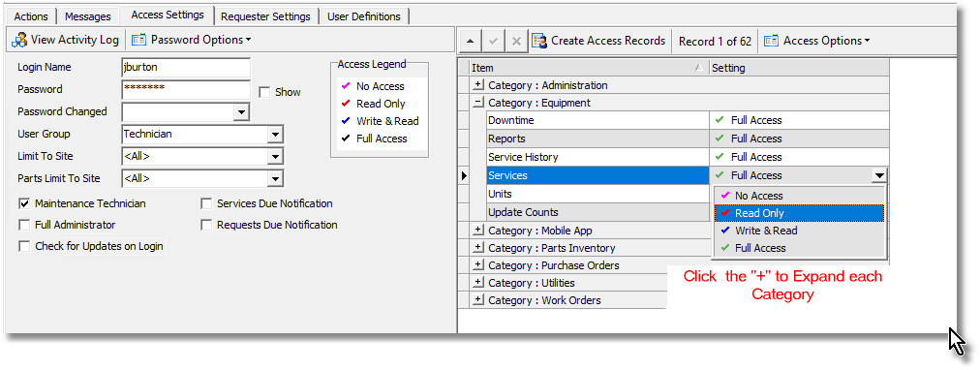Image resolution: width=980 pixels, height=370 pixels.
Task: Select the Downtime item row
Action: coord(597,120)
